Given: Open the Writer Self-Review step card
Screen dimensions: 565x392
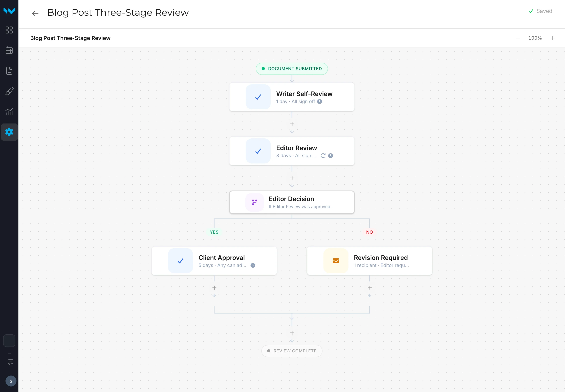Looking at the screenshot, I should (292, 97).
